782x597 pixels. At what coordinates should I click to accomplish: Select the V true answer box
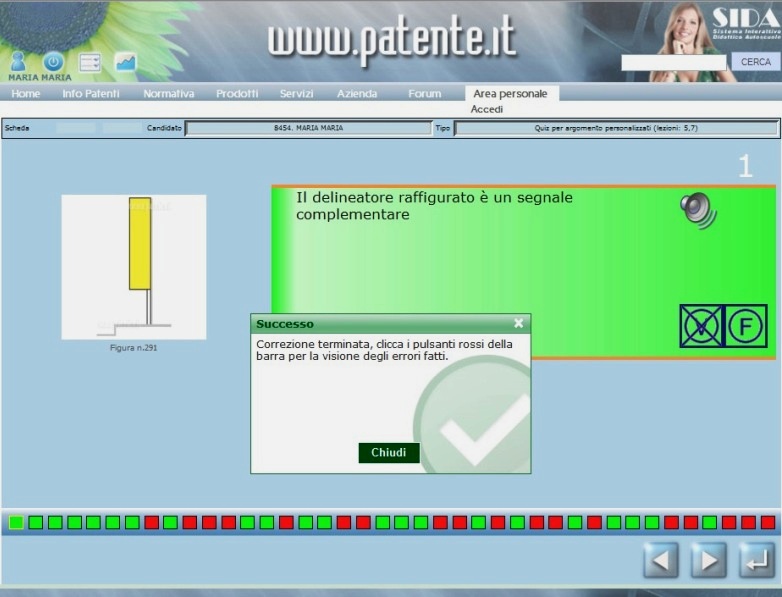point(701,326)
